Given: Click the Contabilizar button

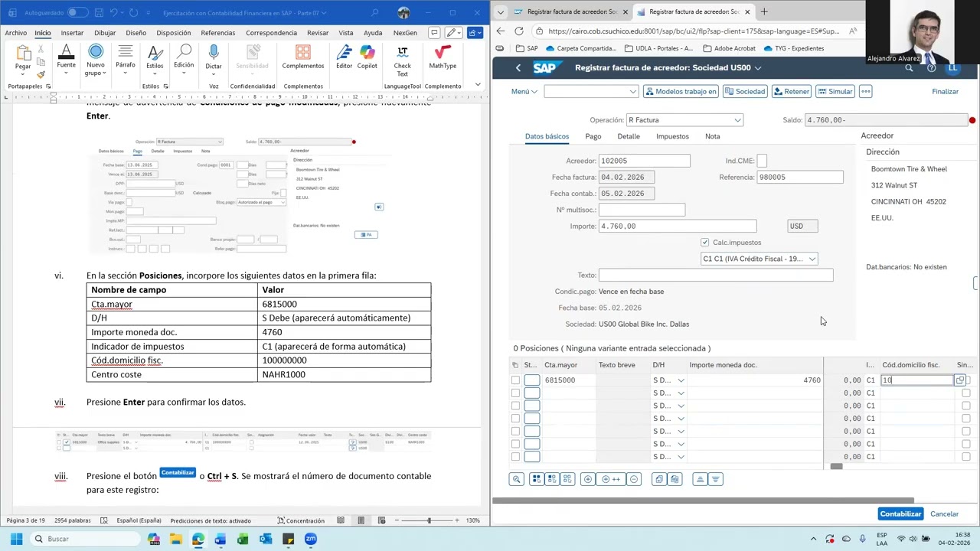Looking at the screenshot, I should (x=900, y=514).
